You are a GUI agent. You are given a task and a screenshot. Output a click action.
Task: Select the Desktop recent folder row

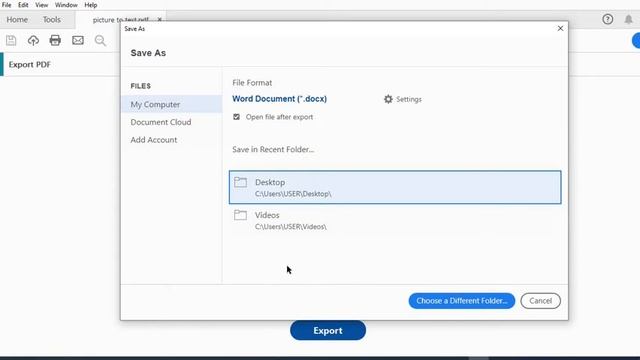click(x=395, y=187)
